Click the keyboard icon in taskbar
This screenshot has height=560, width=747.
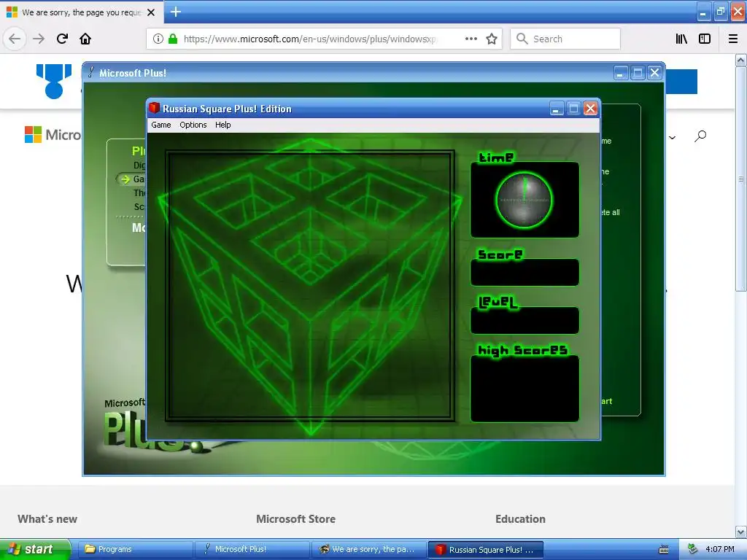point(663,550)
